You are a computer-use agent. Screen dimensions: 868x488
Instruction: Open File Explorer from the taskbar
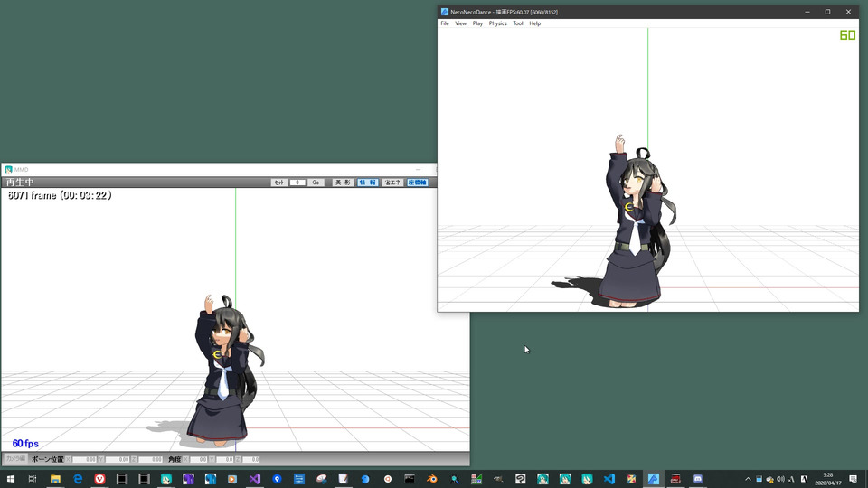coord(55,479)
